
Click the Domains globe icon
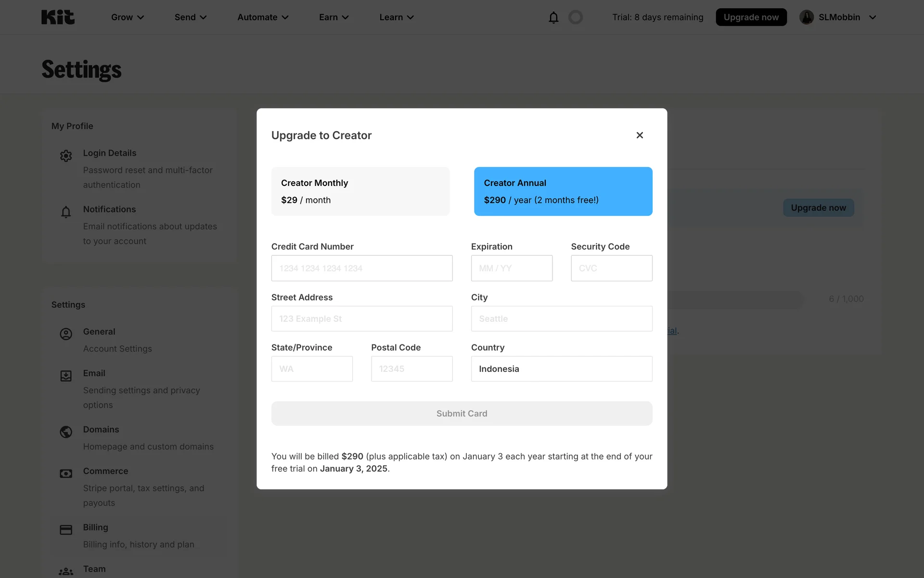[x=66, y=432]
